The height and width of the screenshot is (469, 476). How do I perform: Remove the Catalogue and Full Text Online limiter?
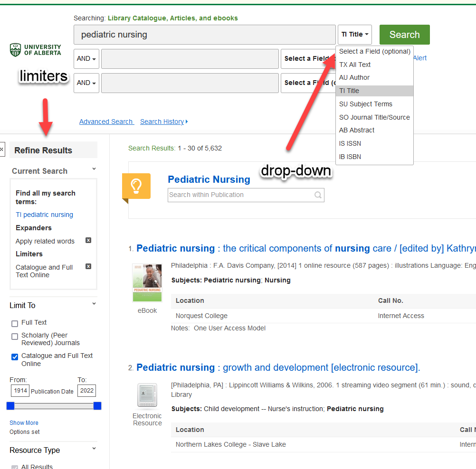tap(88, 266)
